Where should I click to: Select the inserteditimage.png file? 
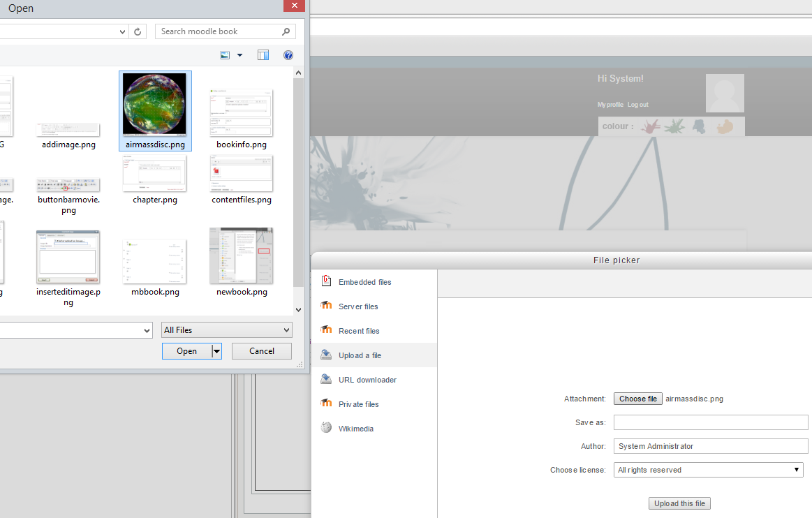68,268
